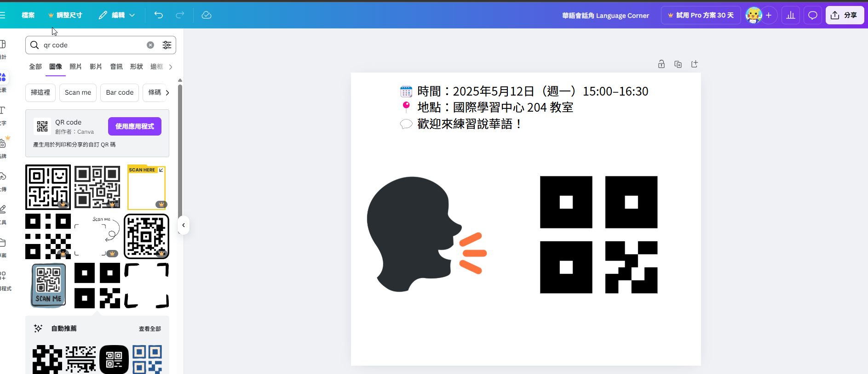Click the 條碼 suggestion chip

[x=155, y=92]
